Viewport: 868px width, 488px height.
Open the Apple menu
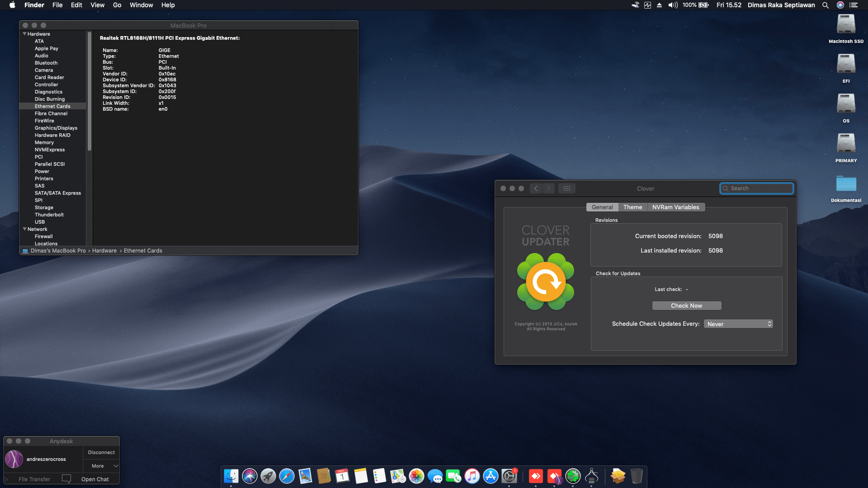click(x=12, y=5)
